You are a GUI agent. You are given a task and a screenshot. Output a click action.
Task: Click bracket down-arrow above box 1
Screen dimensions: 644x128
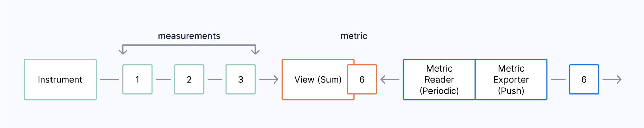tap(123, 51)
